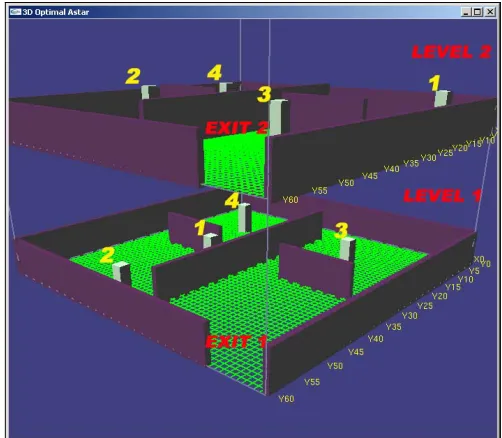
Task: Minimize the 3D Optimal Astar window
Action: coord(466,12)
